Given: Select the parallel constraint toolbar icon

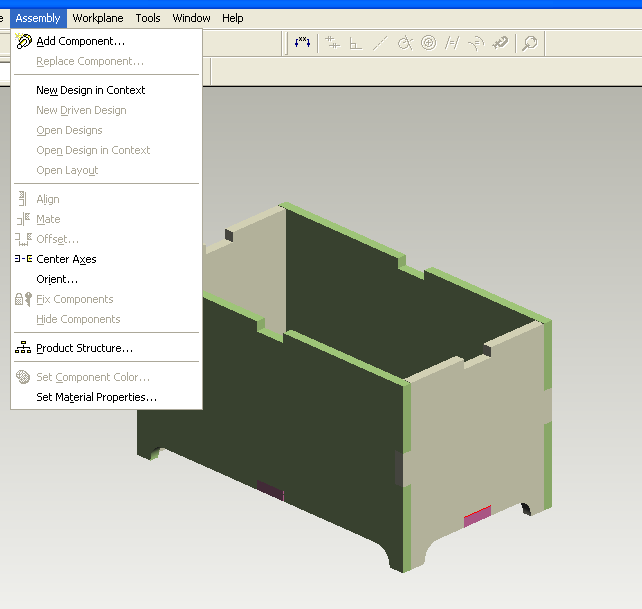Looking at the screenshot, I should [452, 43].
